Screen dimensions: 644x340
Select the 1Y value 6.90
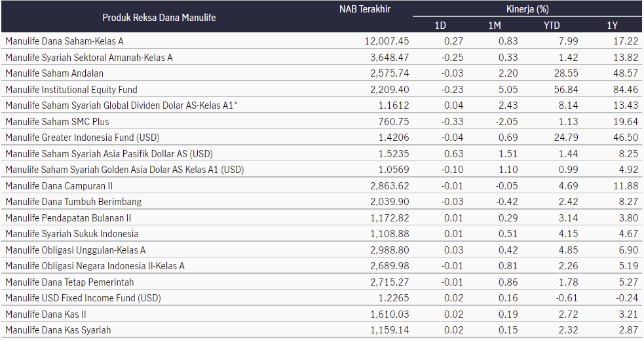tap(629, 250)
